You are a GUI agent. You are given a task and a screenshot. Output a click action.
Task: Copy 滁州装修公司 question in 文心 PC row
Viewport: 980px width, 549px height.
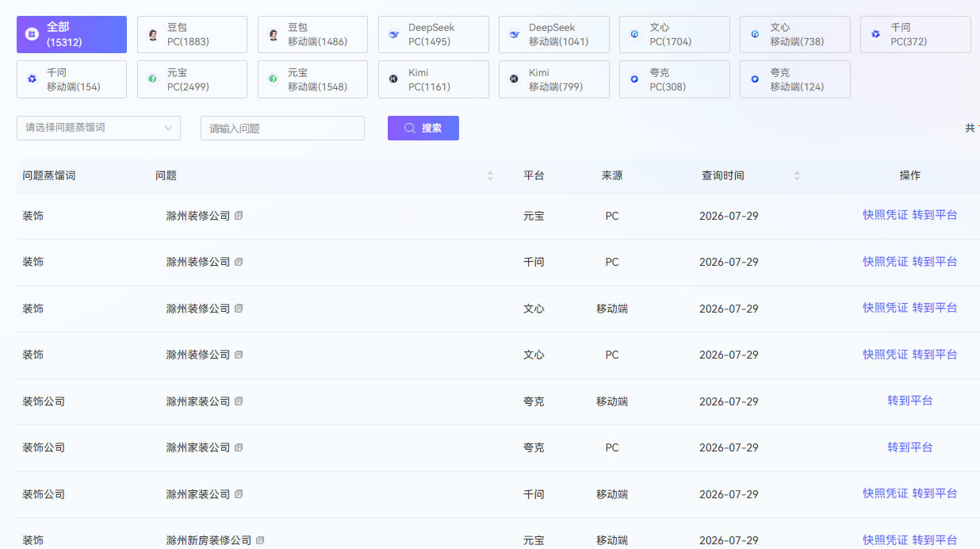(239, 355)
